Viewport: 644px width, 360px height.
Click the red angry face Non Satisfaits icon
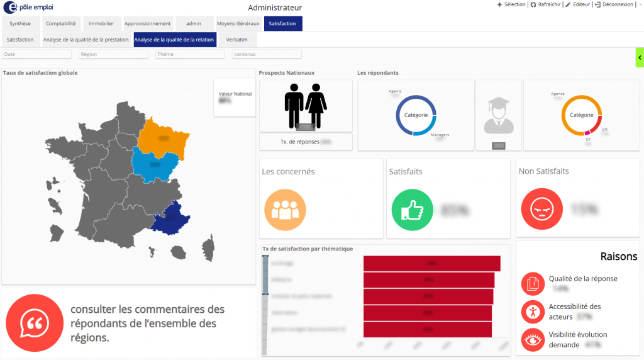coord(541,209)
